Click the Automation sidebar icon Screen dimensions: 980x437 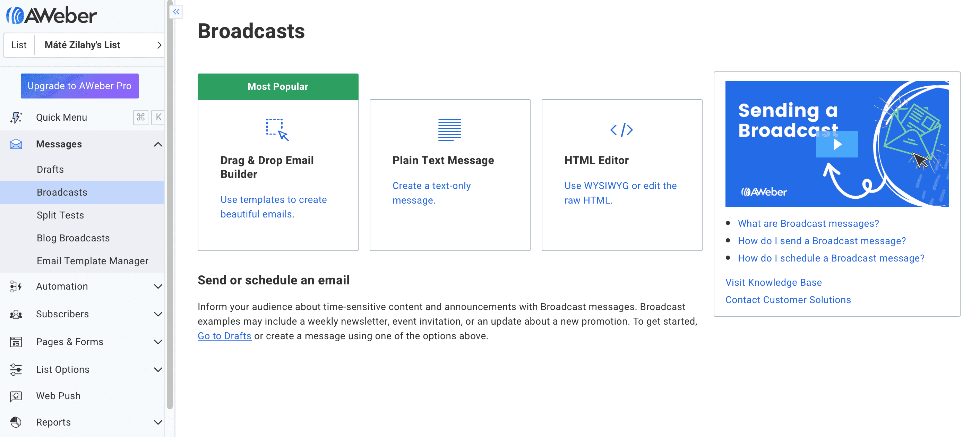click(16, 286)
